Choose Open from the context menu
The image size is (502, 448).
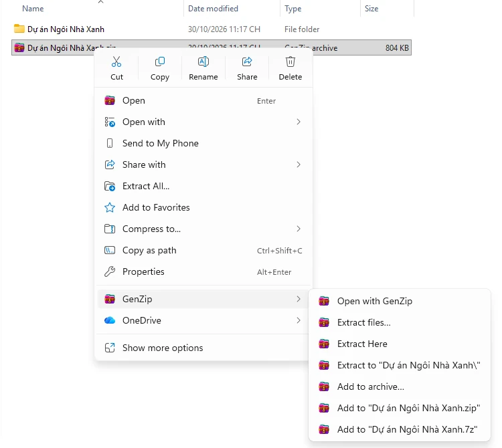tap(203, 101)
